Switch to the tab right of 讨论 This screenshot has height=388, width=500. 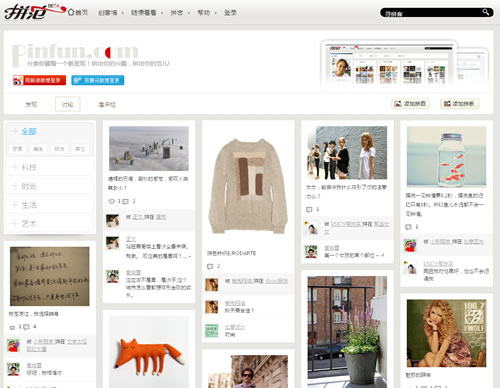[x=107, y=104]
